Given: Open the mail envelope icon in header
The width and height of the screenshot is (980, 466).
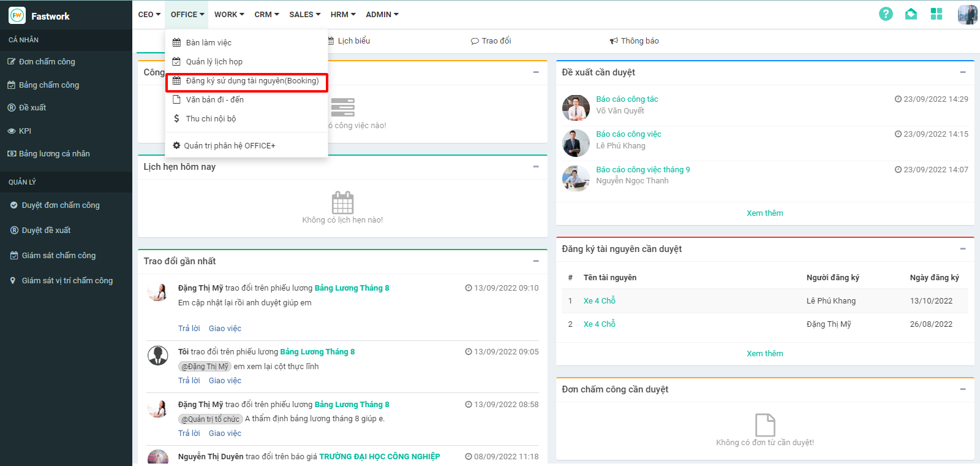Looking at the screenshot, I should pos(911,14).
